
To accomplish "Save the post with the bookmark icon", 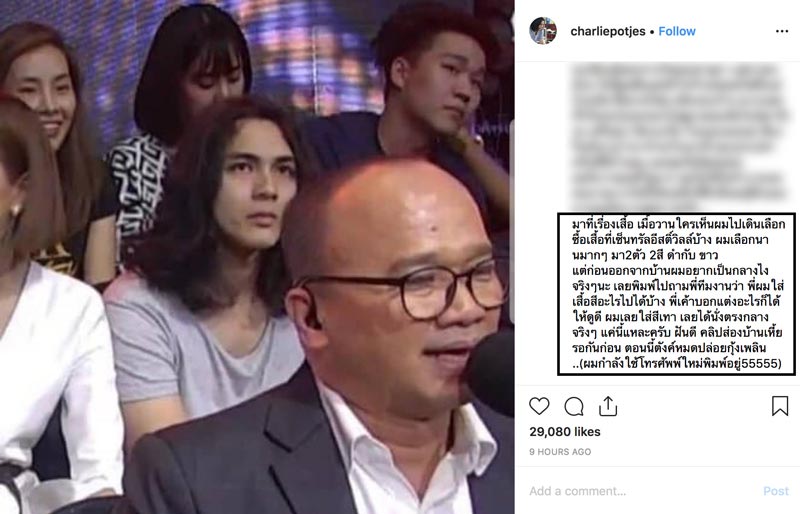I will point(780,406).
